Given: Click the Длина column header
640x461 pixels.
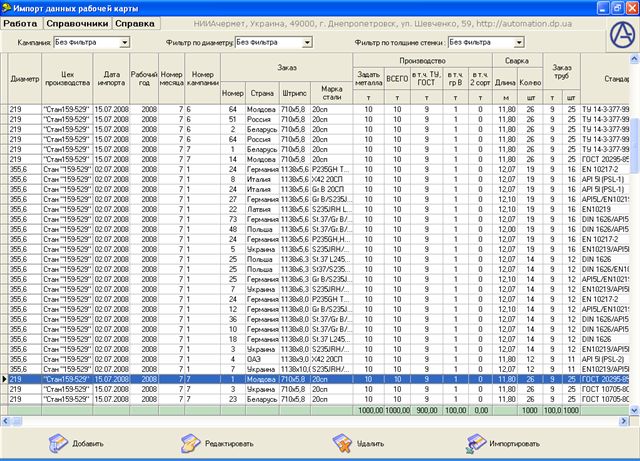Looking at the screenshot, I should pos(505,82).
